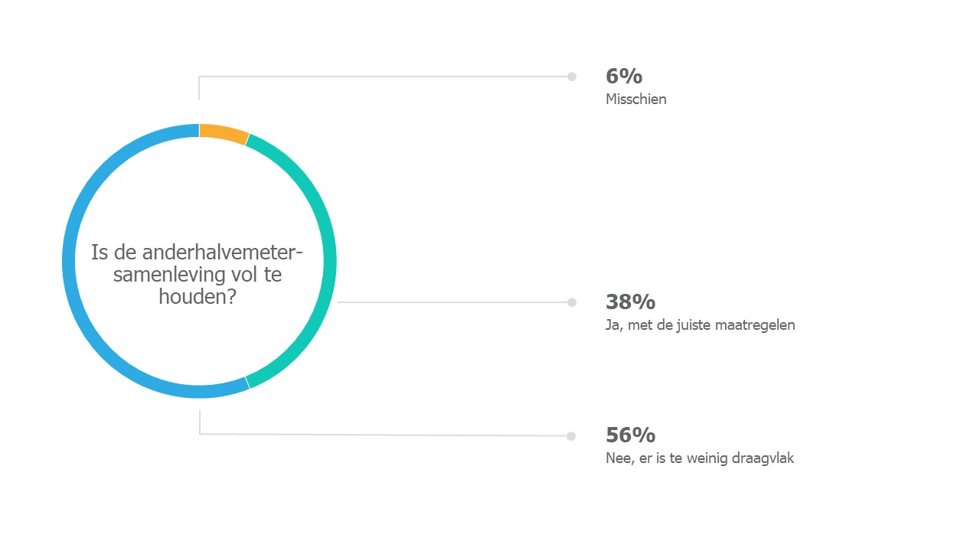Screen dimensions: 980x551
Task: Click the 56% percentage label
Action: click(x=630, y=435)
